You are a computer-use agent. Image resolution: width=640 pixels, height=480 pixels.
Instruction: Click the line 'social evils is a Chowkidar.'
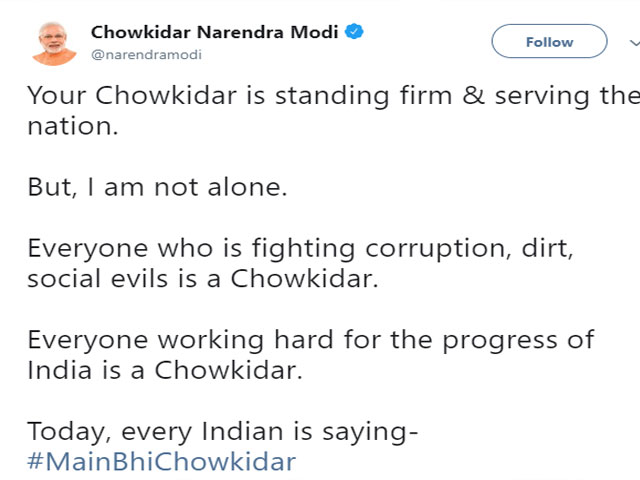click(203, 279)
